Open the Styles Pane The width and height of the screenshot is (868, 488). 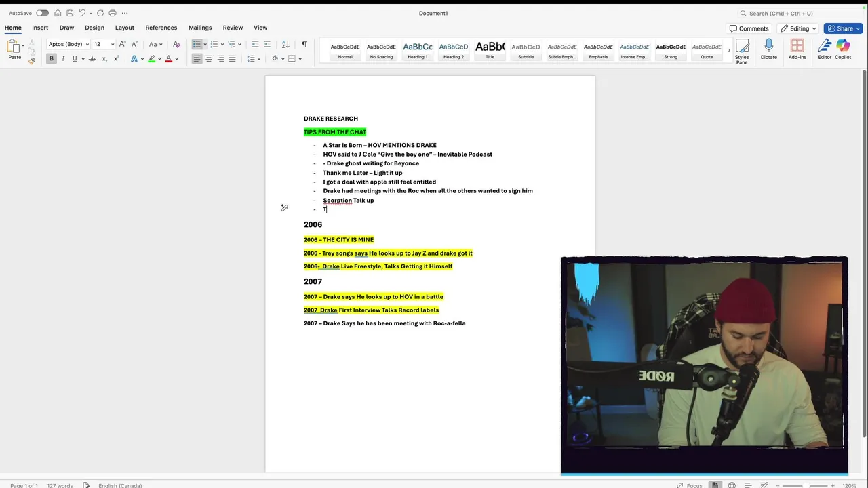tap(742, 51)
